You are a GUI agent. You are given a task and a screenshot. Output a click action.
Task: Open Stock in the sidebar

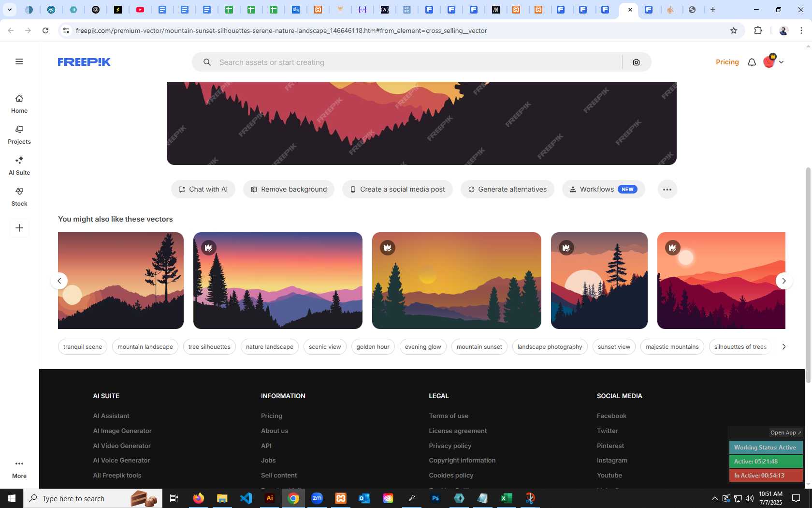pos(19,197)
